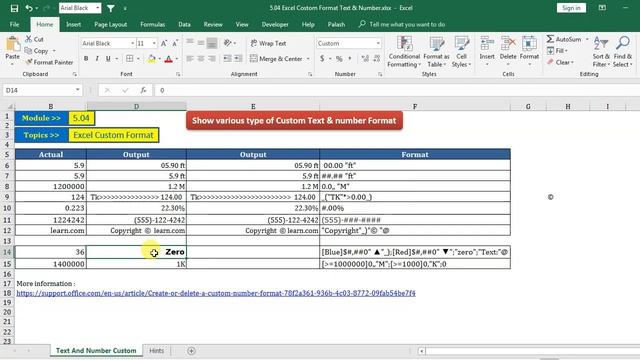This screenshot has height=360, width=640.
Task: Click the horizontal scrollbar left arrow
Action: [x=422, y=351]
